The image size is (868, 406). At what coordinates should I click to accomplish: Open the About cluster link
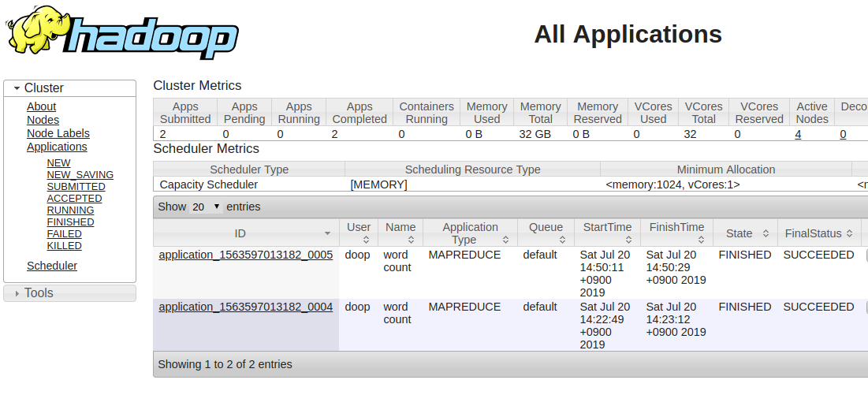[42, 106]
